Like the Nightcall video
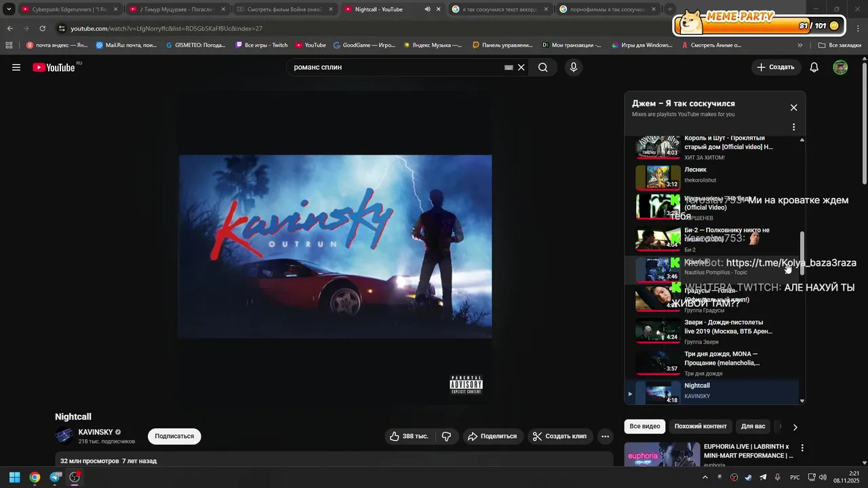This screenshot has width=868, height=488. (x=410, y=436)
